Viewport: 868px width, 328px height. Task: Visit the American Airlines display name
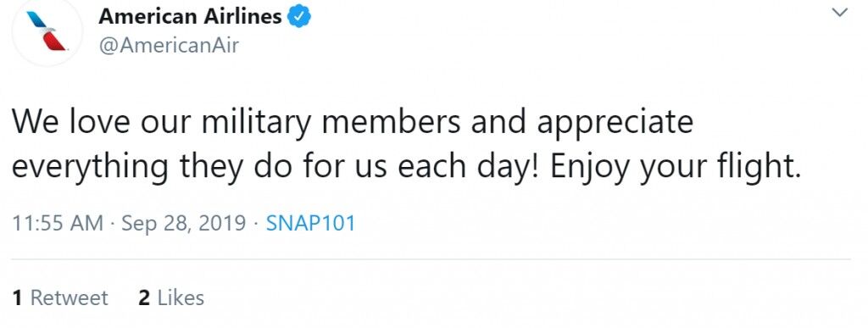coord(190,17)
